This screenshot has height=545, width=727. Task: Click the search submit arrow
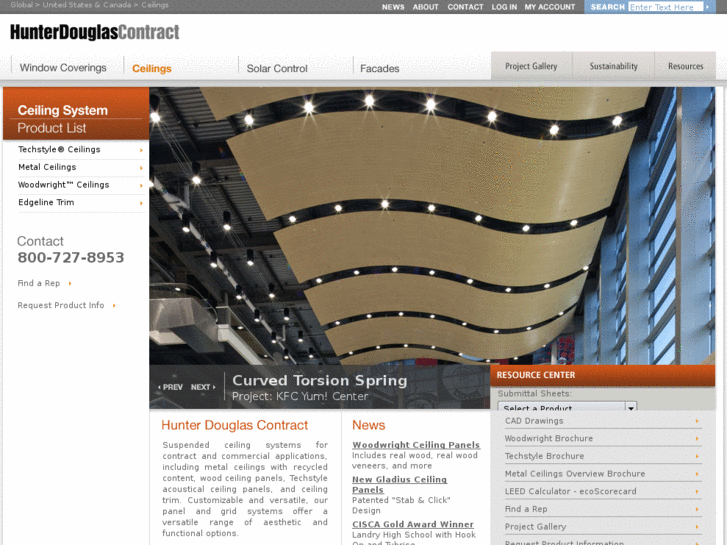(708, 7)
